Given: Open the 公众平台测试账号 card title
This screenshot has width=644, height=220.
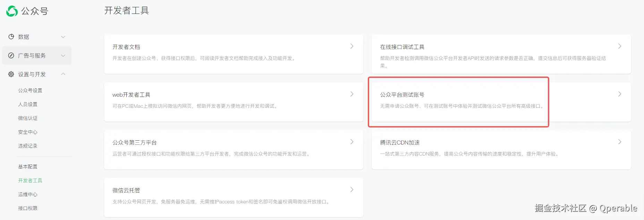Looking at the screenshot, I should coord(402,95).
